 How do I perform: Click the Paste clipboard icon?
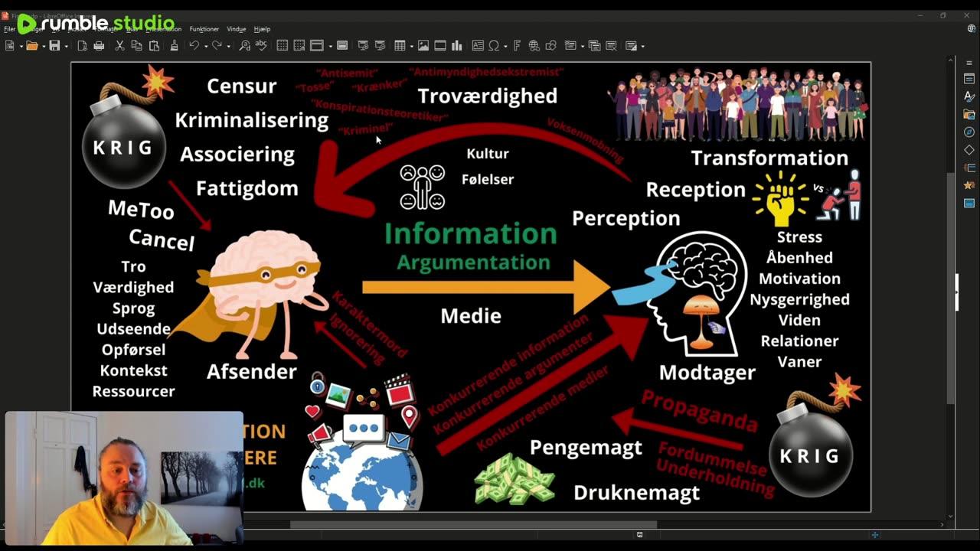(154, 46)
